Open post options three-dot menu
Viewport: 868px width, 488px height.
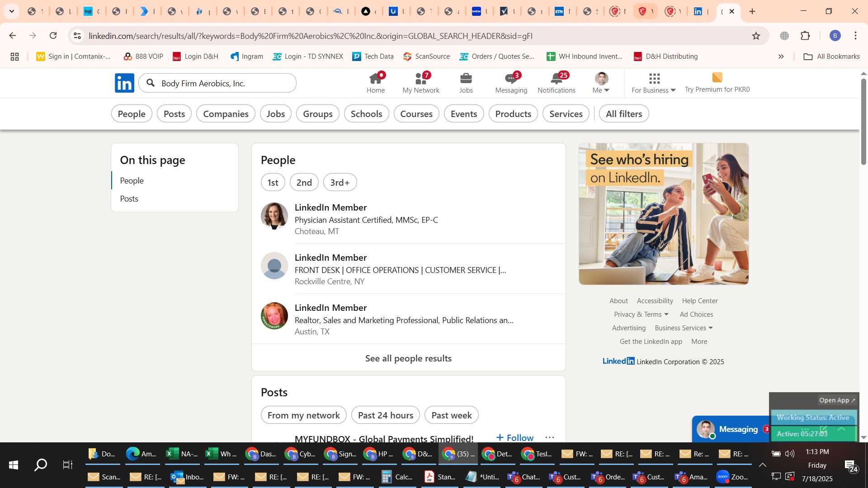tap(550, 437)
